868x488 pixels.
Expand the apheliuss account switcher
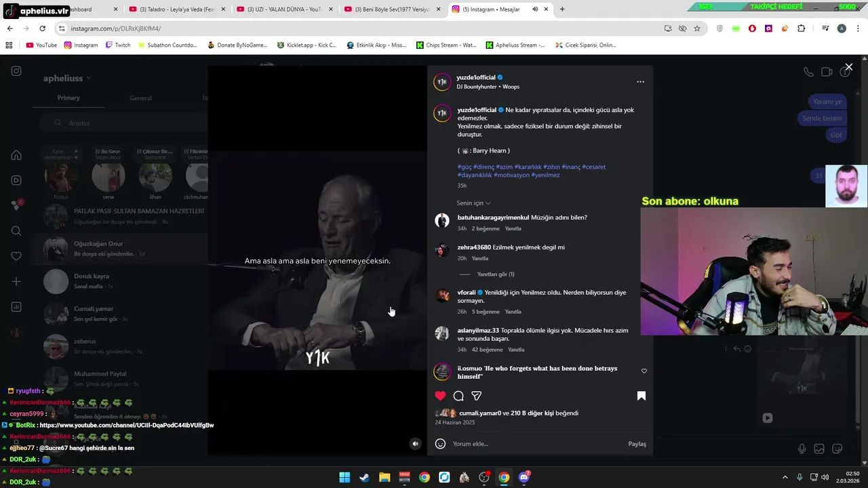point(67,79)
